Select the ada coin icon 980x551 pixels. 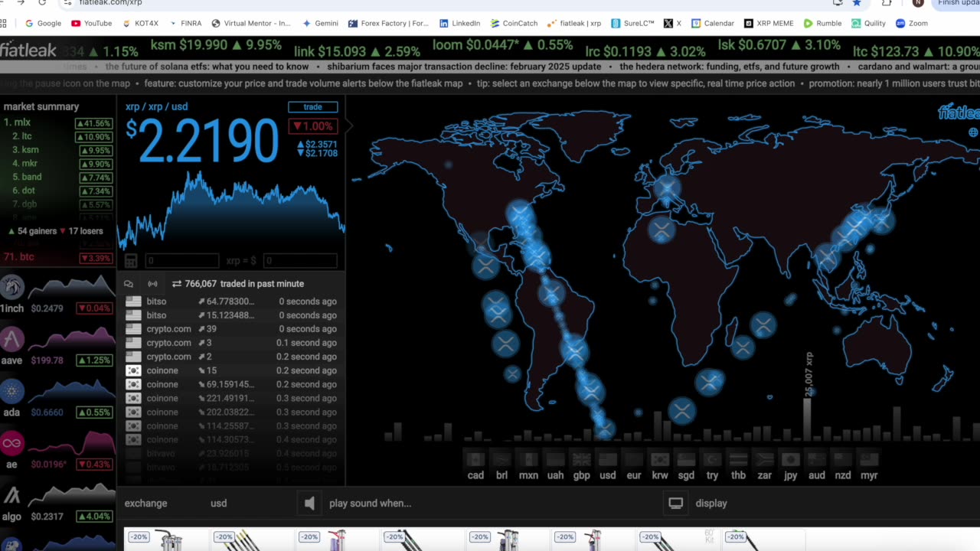[12, 391]
